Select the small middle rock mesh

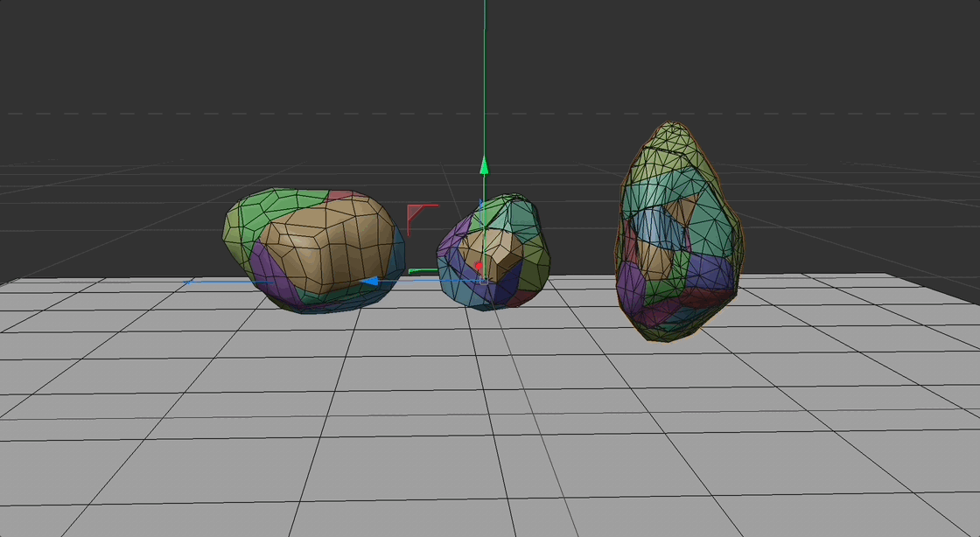coord(493,251)
